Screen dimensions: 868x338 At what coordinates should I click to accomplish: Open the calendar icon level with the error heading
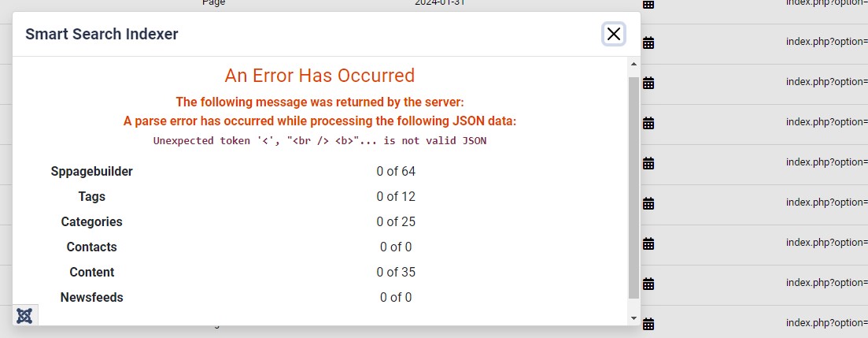pos(648,83)
